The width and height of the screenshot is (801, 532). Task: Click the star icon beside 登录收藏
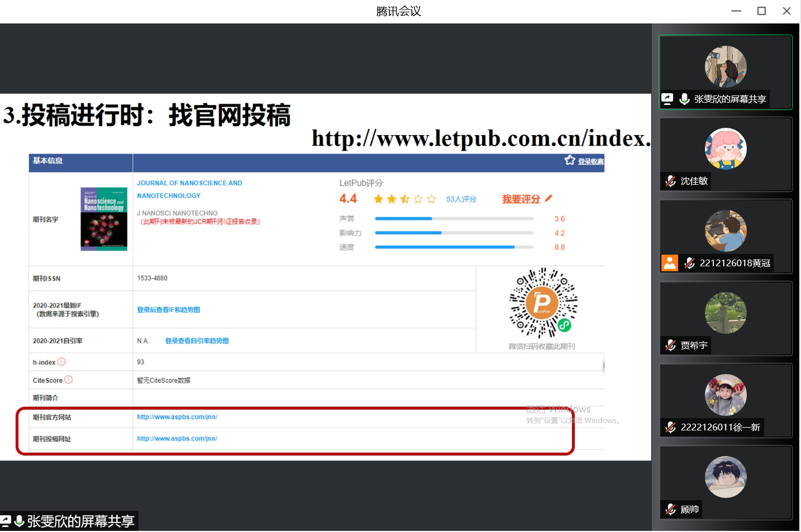(569, 161)
